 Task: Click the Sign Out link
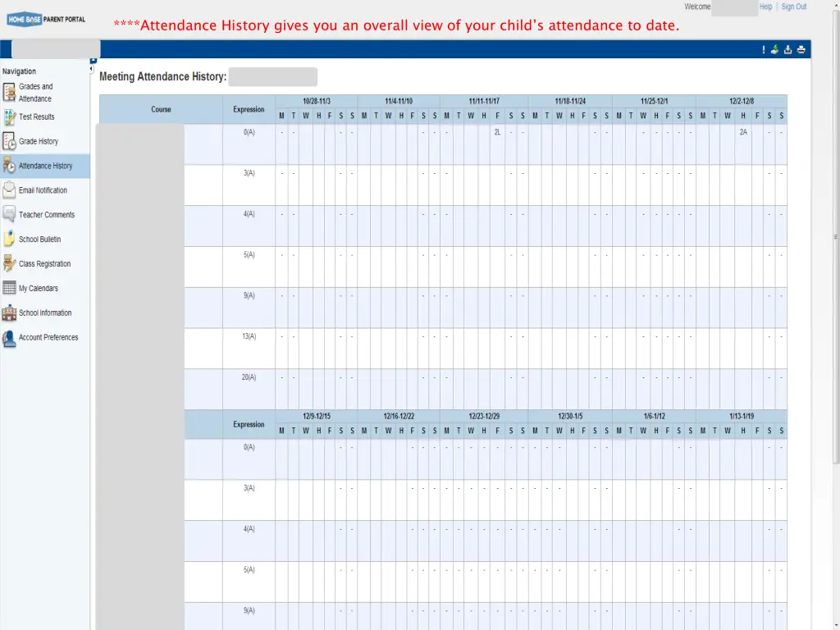coord(793,7)
